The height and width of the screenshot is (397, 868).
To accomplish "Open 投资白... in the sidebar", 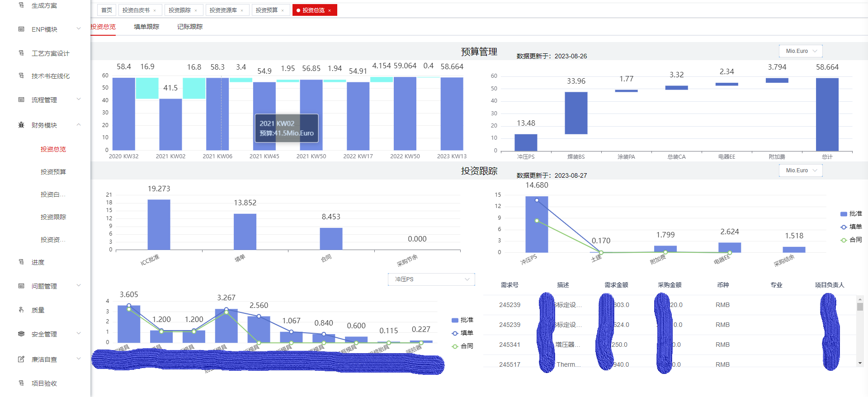I will pos(53,194).
